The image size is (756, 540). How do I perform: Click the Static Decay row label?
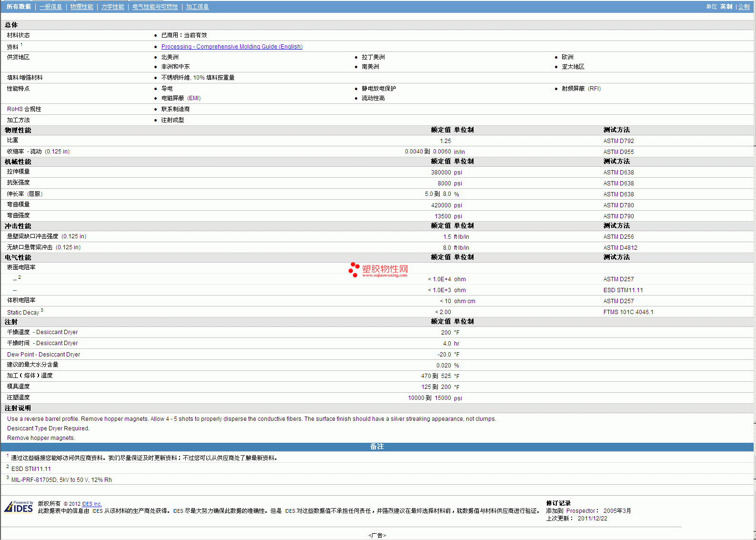23,313
